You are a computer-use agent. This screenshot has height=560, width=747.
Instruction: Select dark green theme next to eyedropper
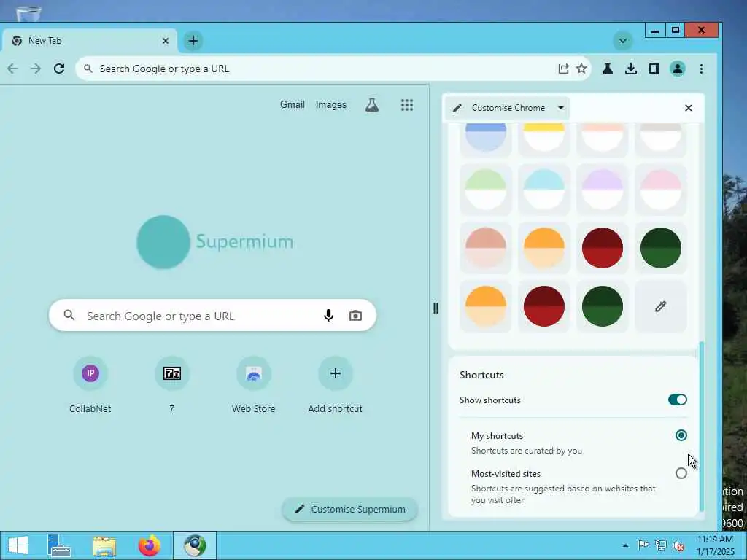602,306
